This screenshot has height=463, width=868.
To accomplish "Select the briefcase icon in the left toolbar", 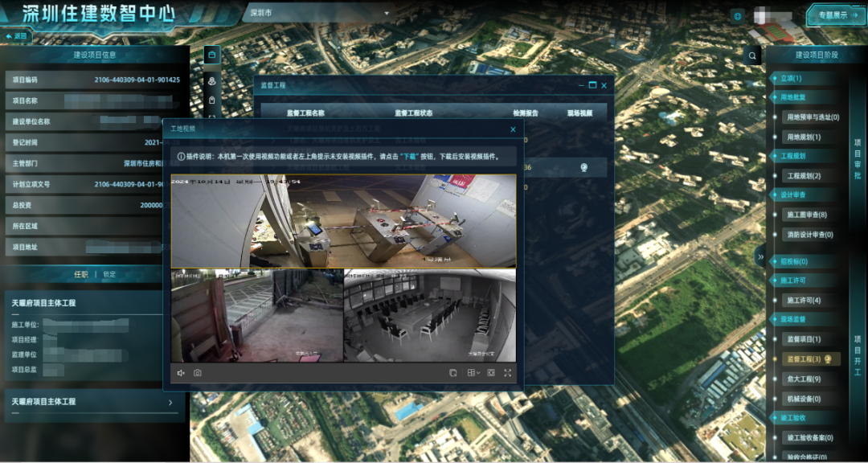I will tap(212, 55).
